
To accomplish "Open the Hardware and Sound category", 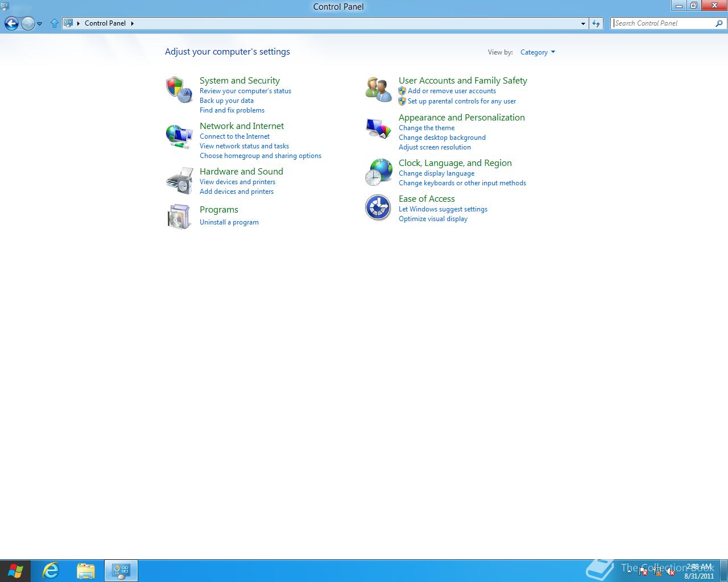I will click(x=241, y=172).
